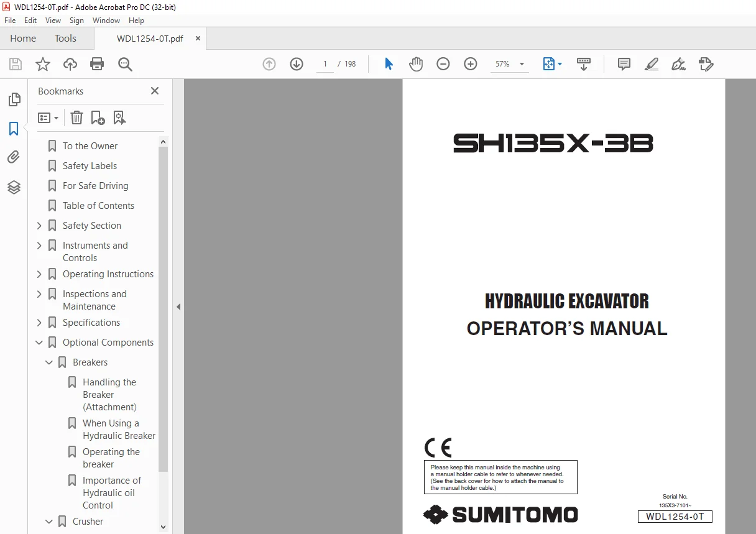Collapse the Optional Components bookmark
Image resolution: width=756 pixels, height=534 pixels.
(39, 343)
